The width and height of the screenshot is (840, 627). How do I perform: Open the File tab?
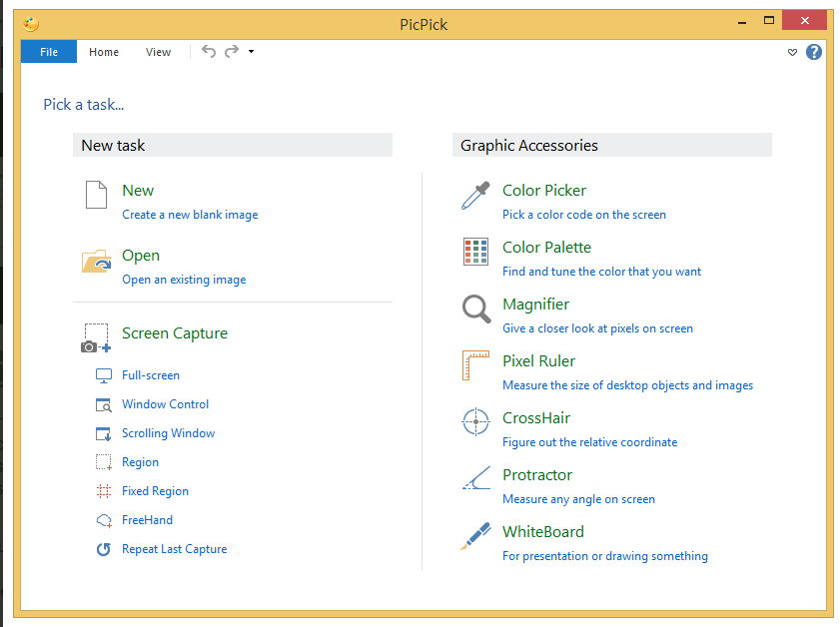coord(49,51)
